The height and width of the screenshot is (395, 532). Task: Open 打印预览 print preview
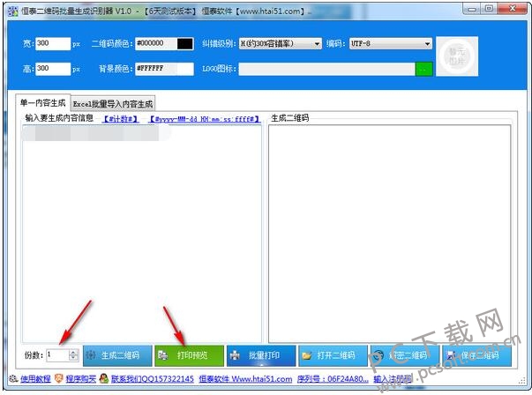click(x=190, y=355)
